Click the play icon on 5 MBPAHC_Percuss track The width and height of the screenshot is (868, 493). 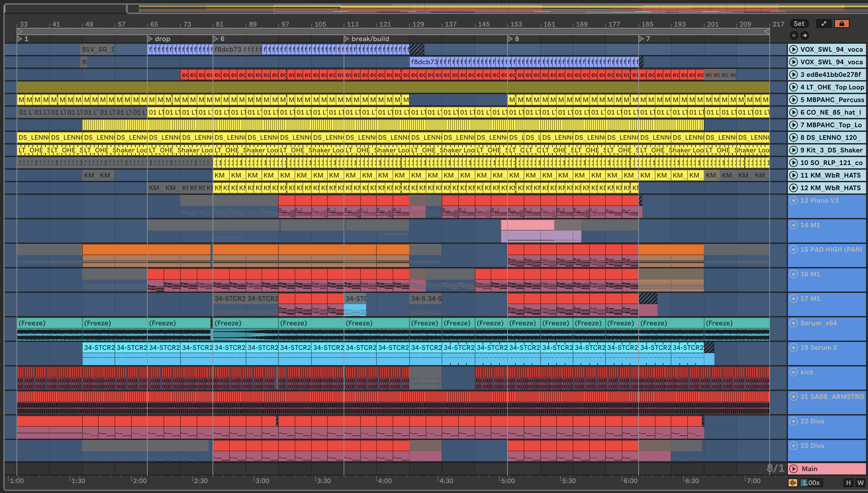[x=793, y=99]
